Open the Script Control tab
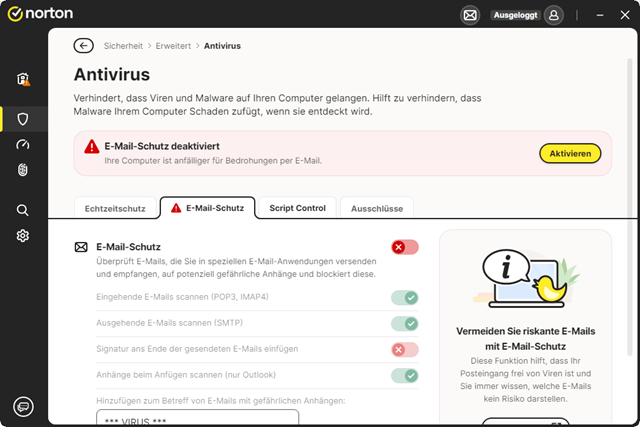The image size is (640, 427). 298,208
